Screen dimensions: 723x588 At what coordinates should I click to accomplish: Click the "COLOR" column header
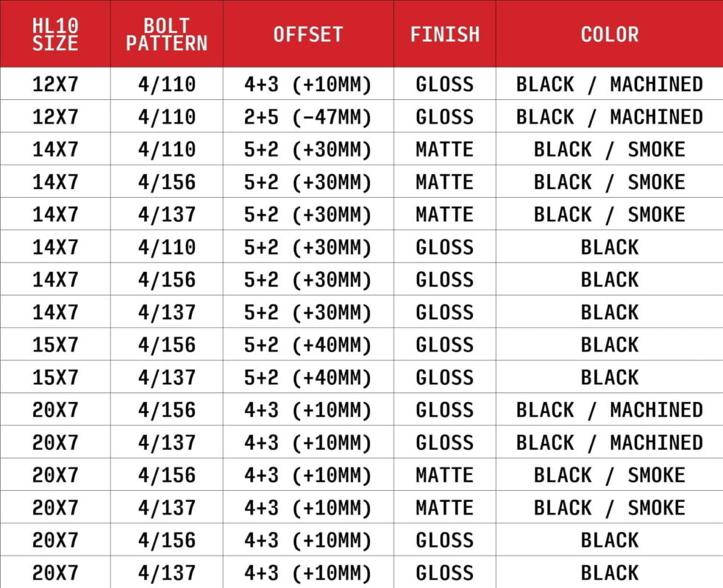click(609, 35)
